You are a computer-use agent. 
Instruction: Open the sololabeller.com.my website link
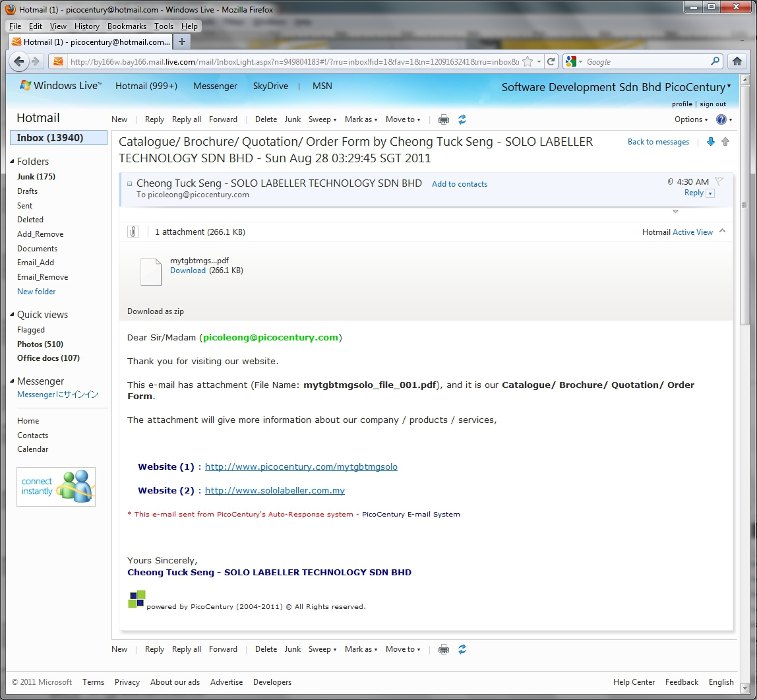coord(275,490)
